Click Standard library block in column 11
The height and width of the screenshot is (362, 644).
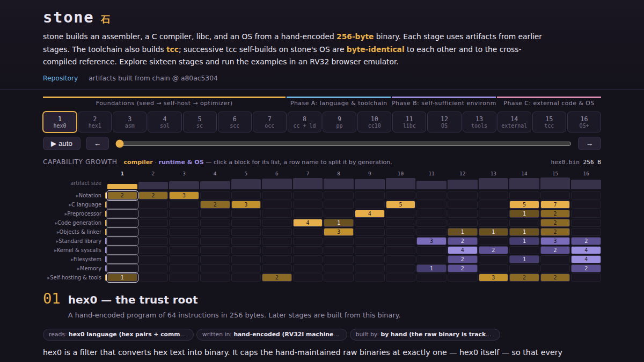tap(431, 241)
